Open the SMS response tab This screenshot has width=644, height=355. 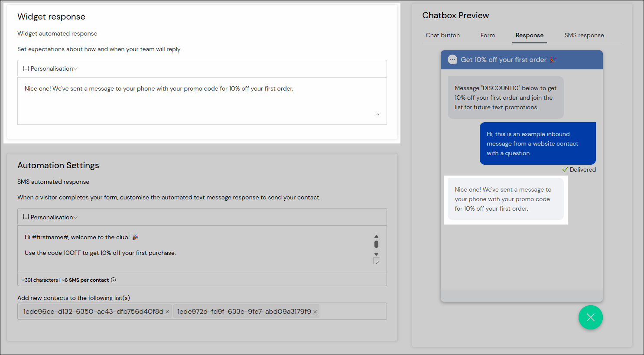pyautogui.click(x=584, y=35)
